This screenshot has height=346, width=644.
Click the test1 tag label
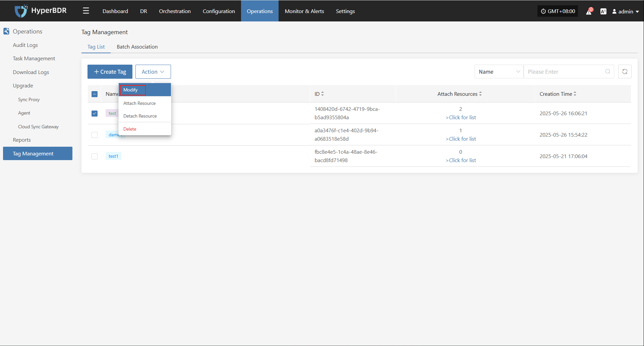(113, 156)
